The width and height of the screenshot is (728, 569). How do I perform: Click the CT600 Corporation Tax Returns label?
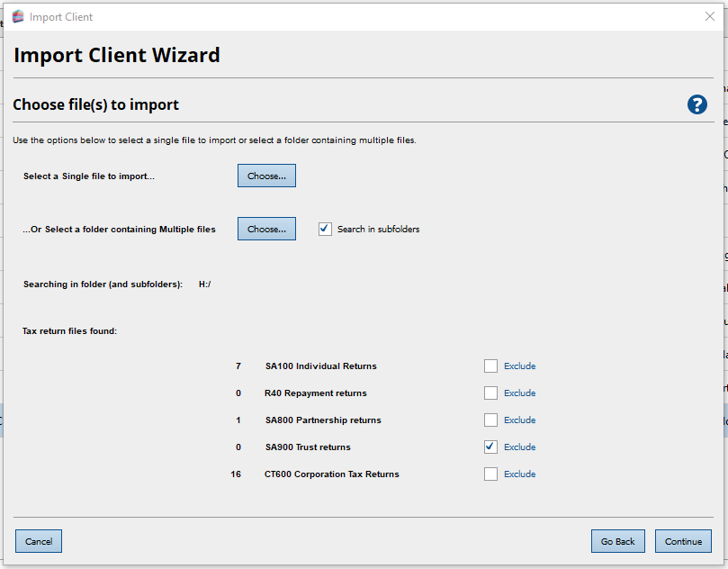331,474
